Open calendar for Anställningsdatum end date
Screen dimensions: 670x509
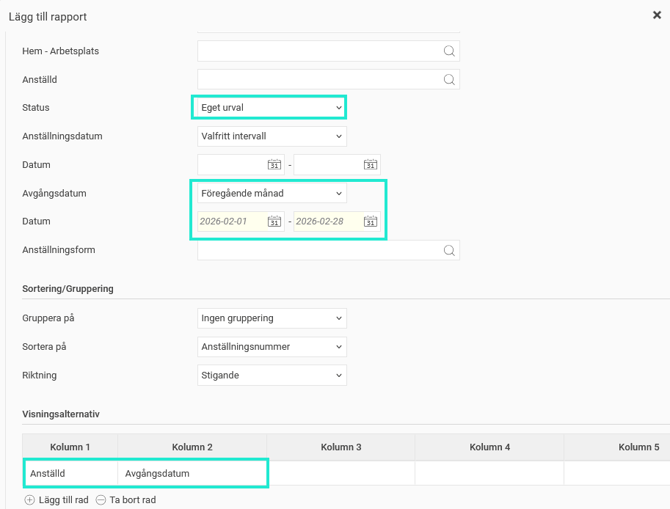coord(370,165)
